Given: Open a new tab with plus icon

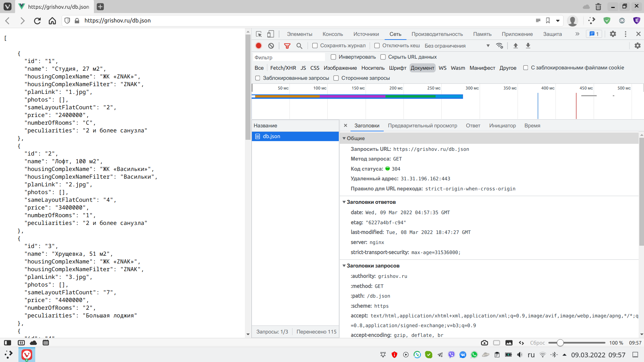Looking at the screenshot, I should [100, 6].
